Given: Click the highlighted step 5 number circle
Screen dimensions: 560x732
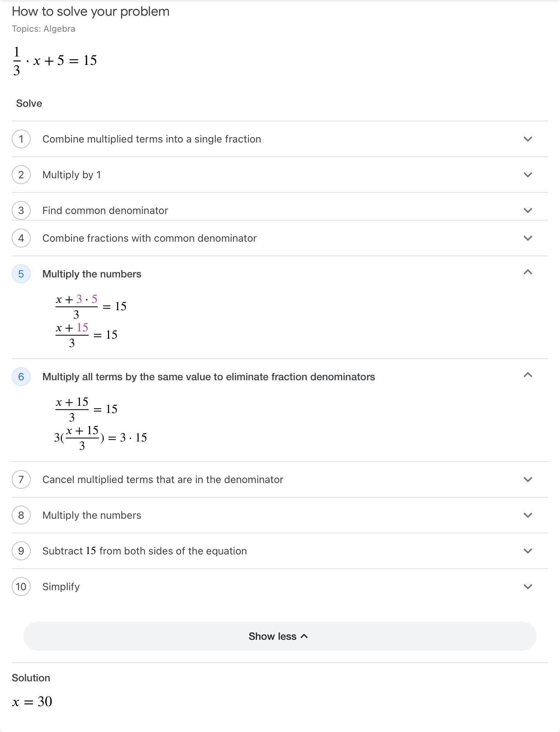Looking at the screenshot, I should click(21, 274).
